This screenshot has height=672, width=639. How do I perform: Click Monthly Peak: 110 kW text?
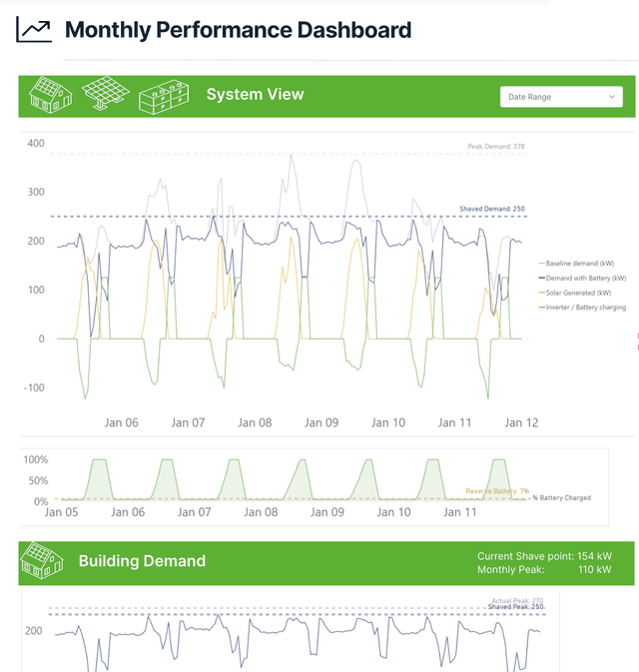point(544,569)
